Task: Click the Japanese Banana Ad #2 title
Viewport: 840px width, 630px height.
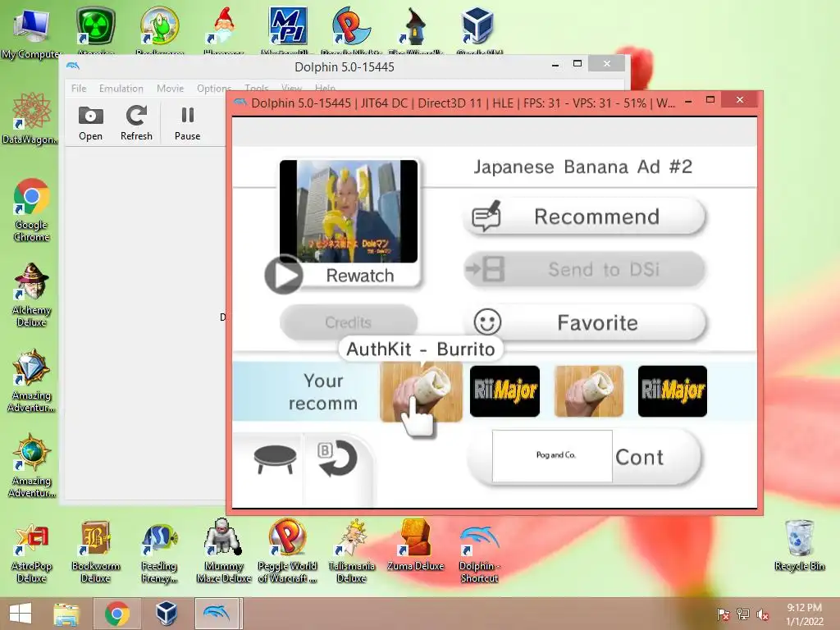Action: [x=583, y=167]
